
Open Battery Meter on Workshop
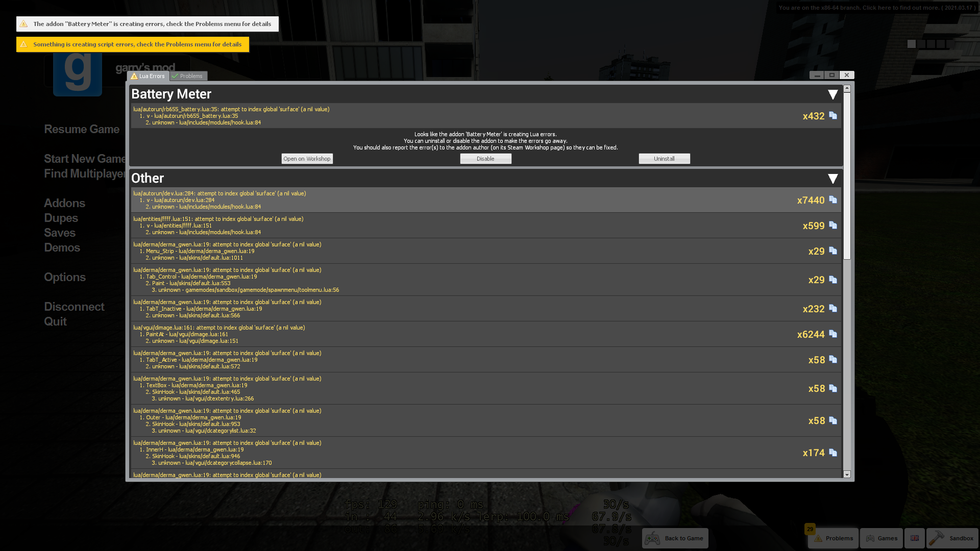point(307,158)
